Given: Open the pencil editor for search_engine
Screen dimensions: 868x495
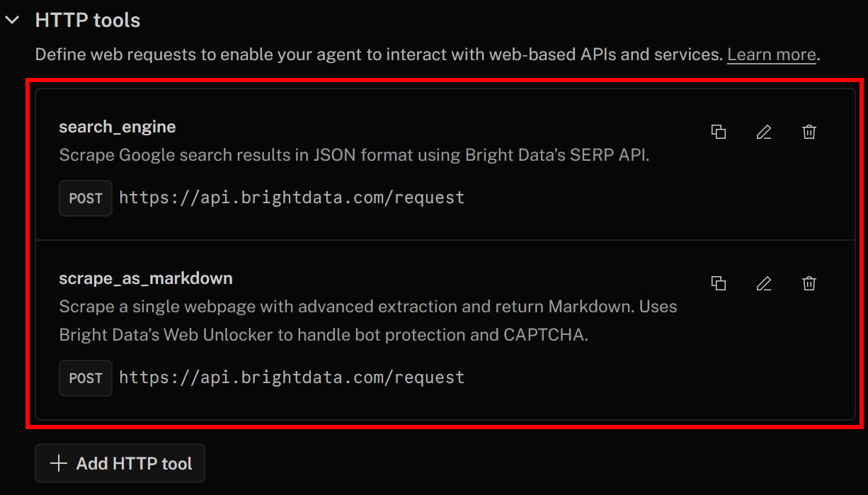Looking at the screenshot, I should pos(764,132).
